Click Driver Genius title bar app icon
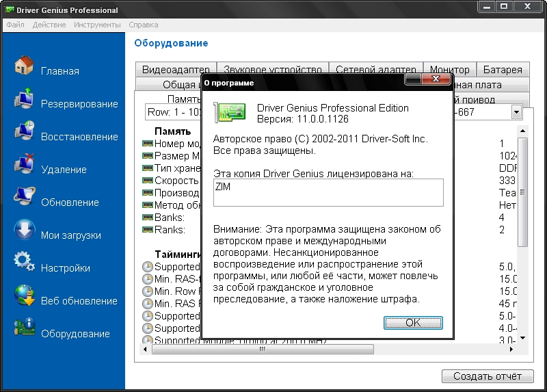Screen dimensions: 547x392 tap(9, 10)
